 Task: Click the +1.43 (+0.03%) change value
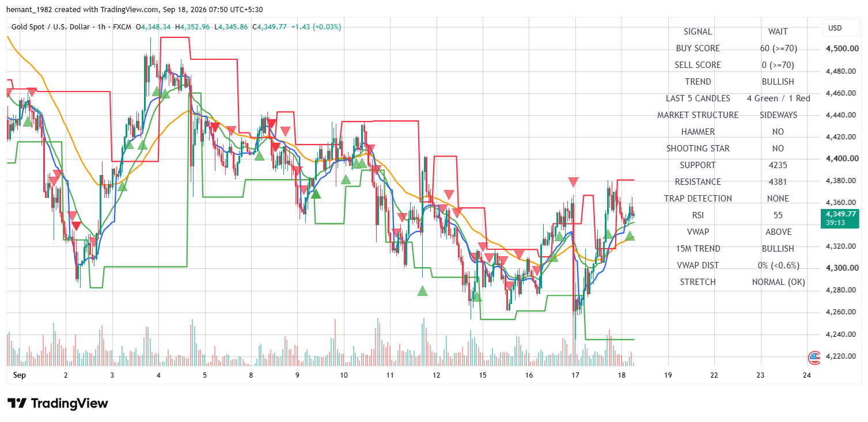click(x=316, y=27)
